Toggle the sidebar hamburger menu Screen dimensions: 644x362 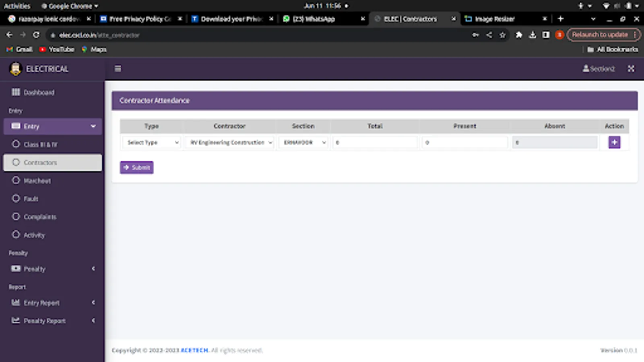pos(118,69)
